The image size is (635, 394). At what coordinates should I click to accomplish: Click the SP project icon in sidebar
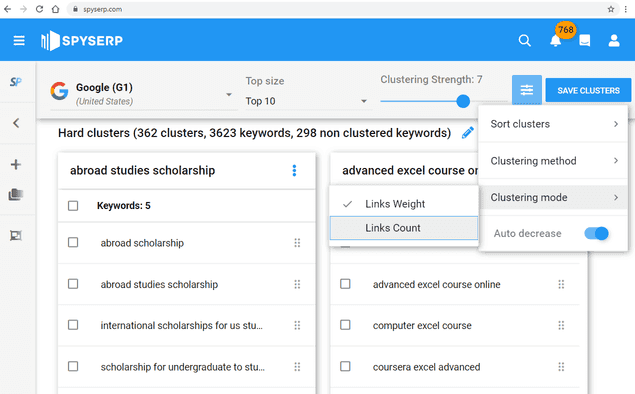pos(16,82)
